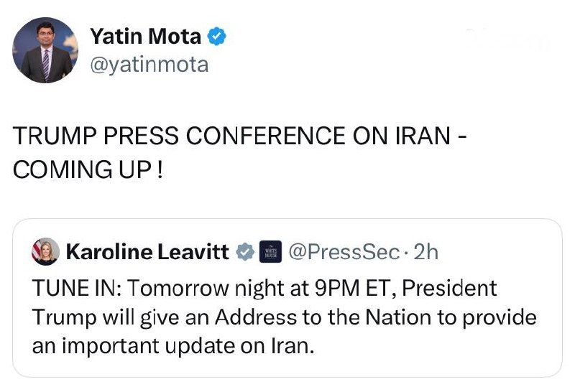The image size is (575, 392).
Task: Open the @yatinmota handle link
Action: point(149,65)
